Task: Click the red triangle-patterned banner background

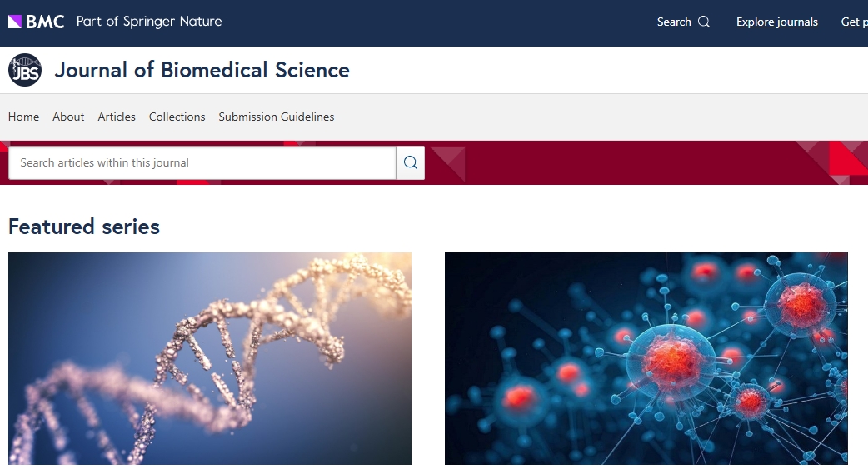Action: [633, 163]
